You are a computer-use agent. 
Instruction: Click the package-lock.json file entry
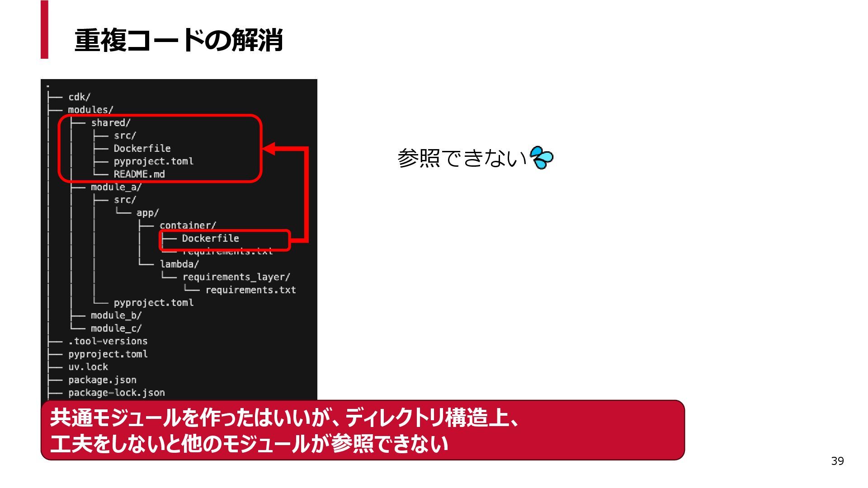117,393
